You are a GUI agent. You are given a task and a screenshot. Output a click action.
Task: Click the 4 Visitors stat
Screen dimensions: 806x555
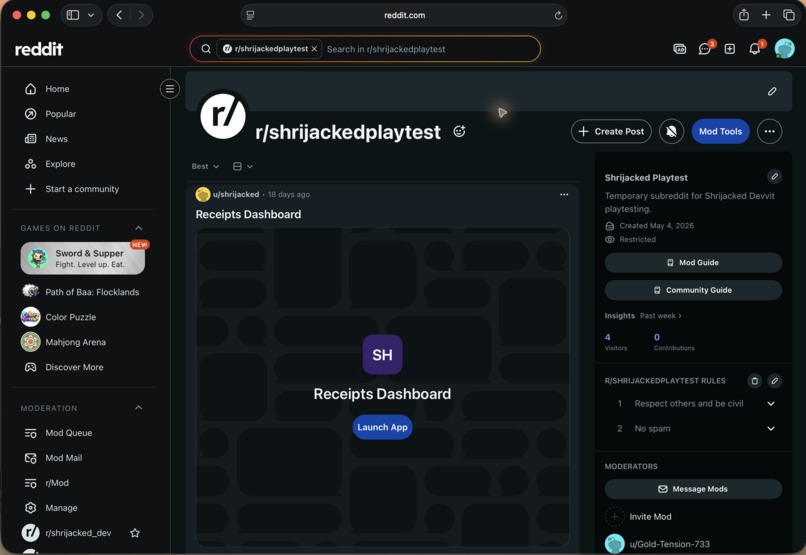click(616, 342)
